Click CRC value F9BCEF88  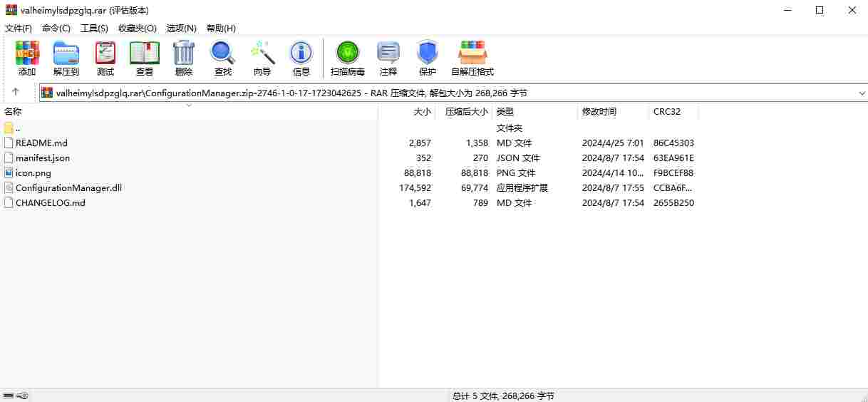[673, 172]
